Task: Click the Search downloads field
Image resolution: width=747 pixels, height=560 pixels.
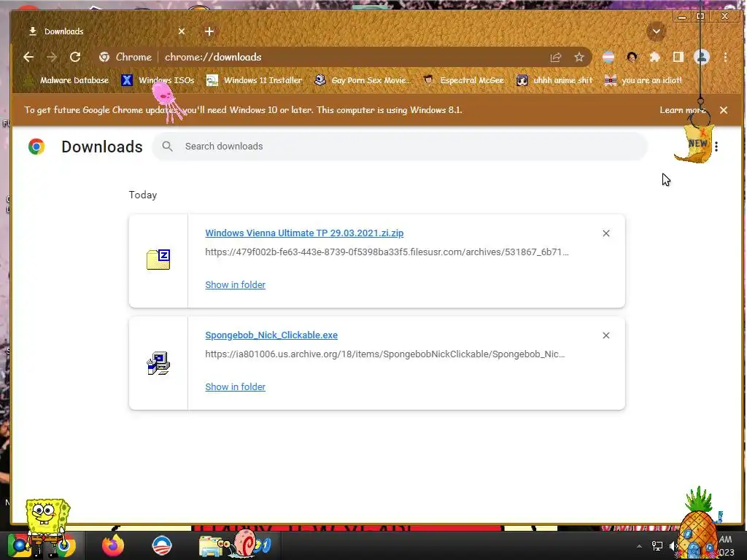Action: click(400, 146)
